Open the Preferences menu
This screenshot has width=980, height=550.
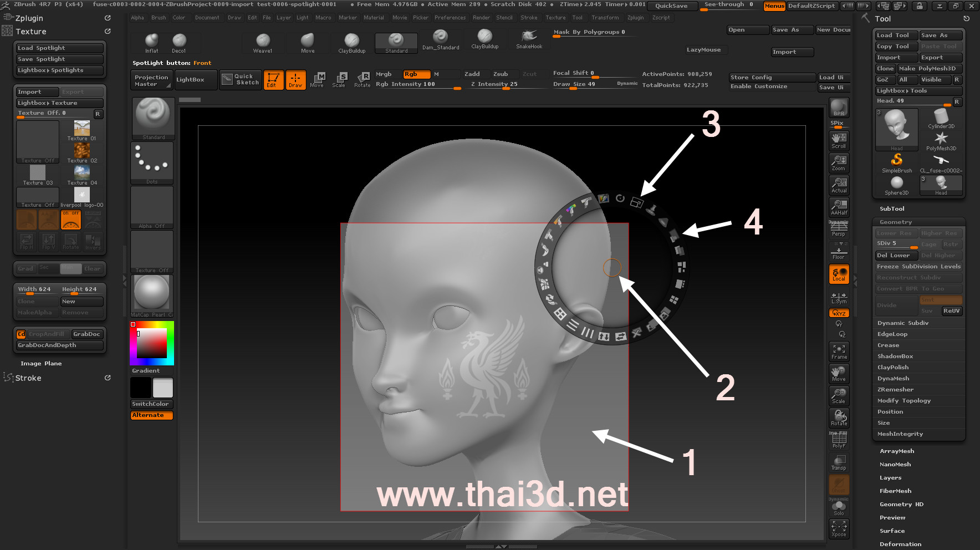click(450, 18)
